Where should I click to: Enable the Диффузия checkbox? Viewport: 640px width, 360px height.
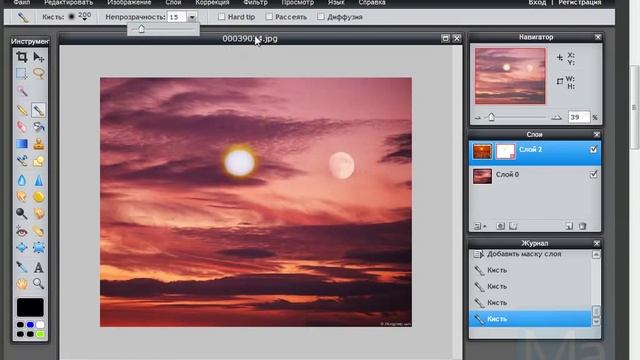click(x=321, y=17)
